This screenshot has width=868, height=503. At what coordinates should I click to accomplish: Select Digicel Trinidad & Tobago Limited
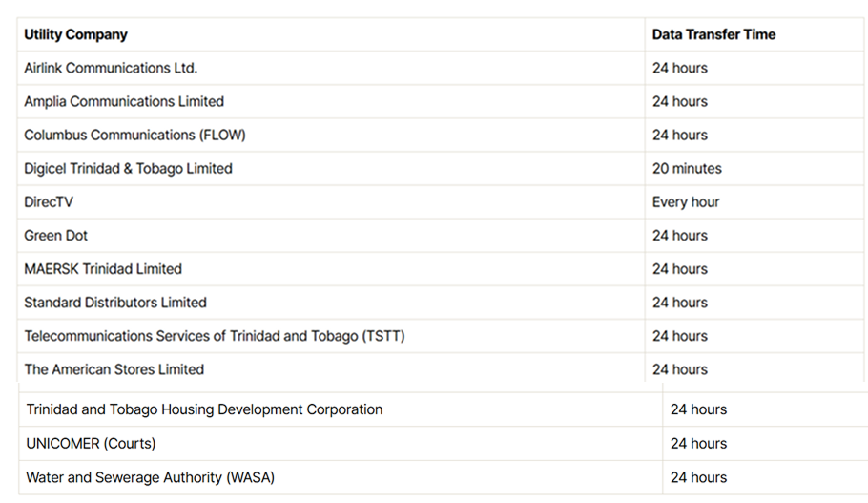click(x=128, y=168)
